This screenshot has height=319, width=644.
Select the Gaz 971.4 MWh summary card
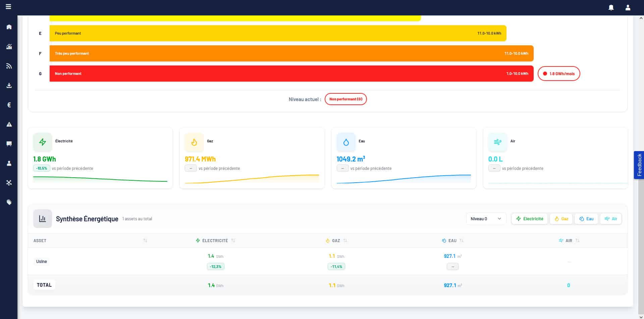coord(252,158)
